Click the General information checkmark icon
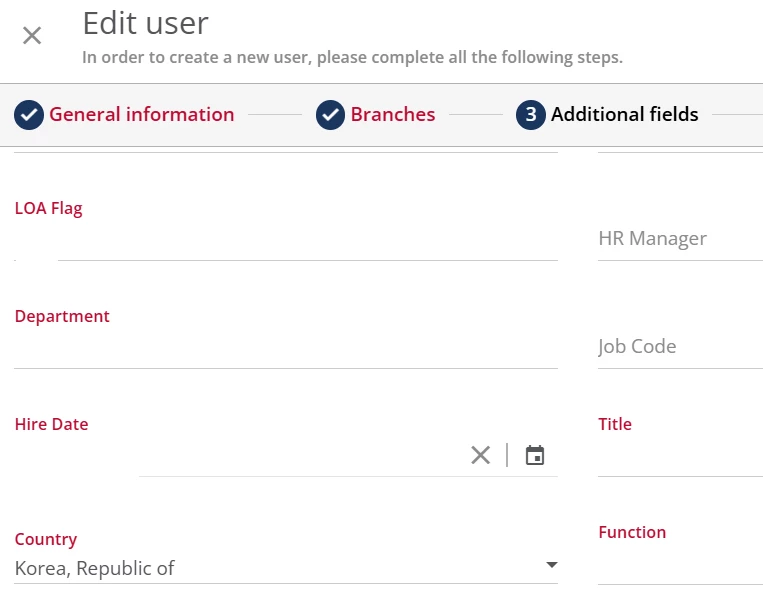763x610 pixels. click(x=29, y=115)
